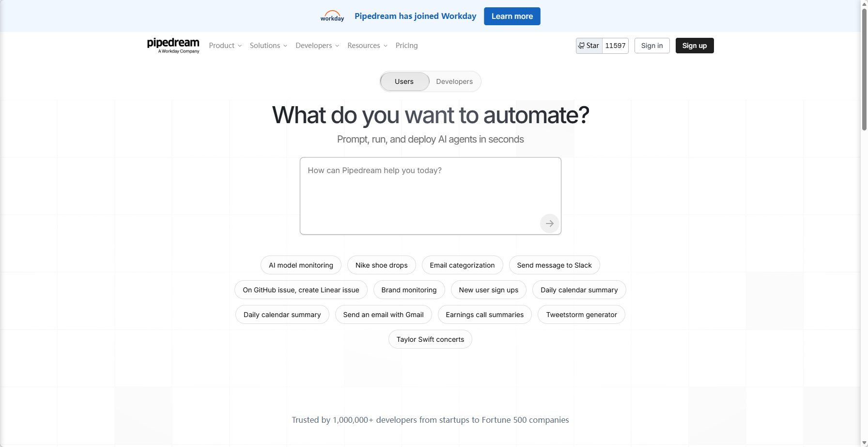Click the Pipedream logo

(173, 46)
